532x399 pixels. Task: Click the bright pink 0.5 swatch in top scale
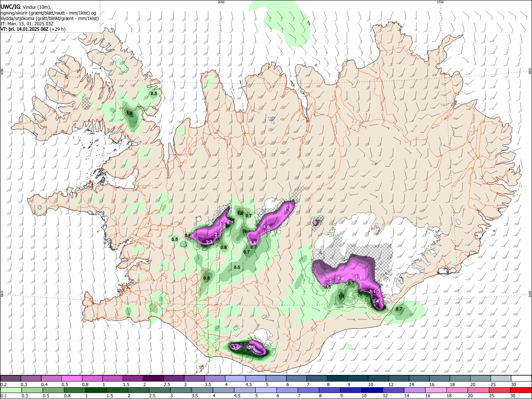click(71, 379)
